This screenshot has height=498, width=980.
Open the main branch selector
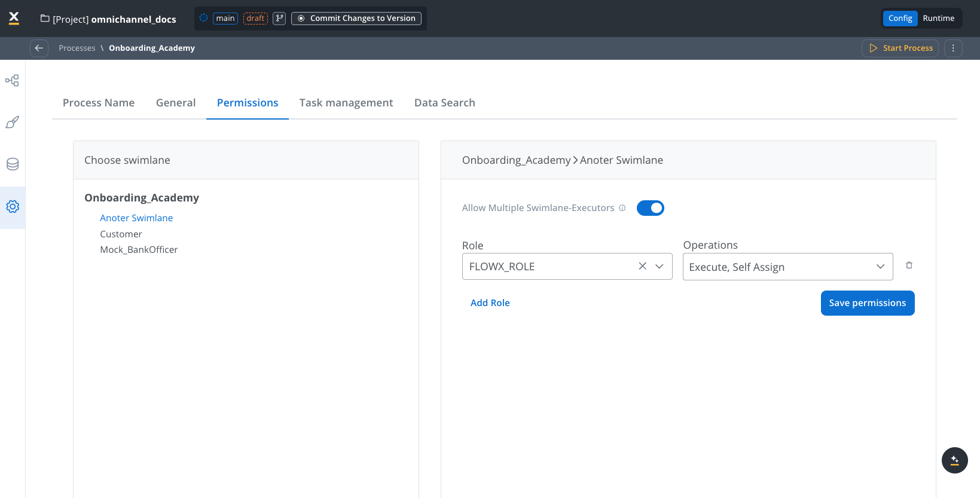(225, 19)
